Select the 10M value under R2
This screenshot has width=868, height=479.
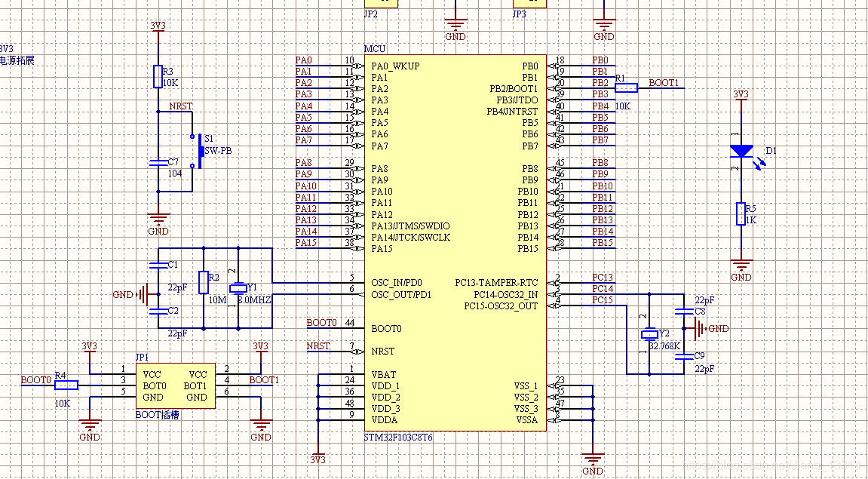pyautogui.click(x=219, y=300)
